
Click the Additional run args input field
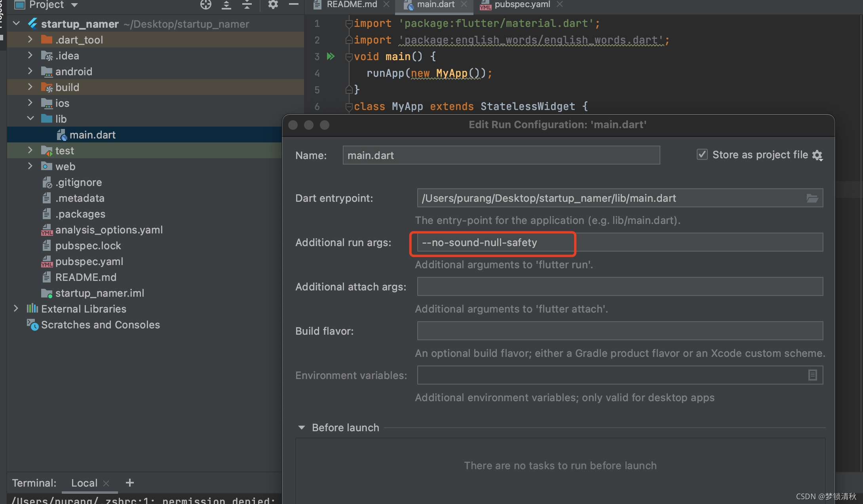pos(620,243)
